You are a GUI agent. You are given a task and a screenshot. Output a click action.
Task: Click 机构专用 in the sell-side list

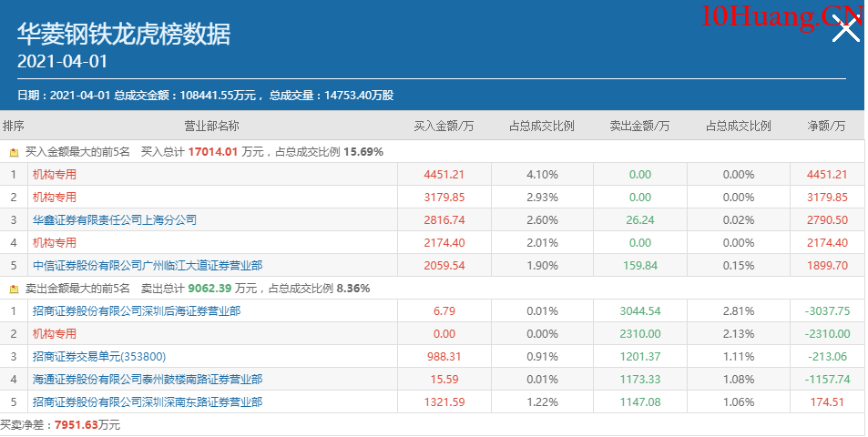pos(55,334)
